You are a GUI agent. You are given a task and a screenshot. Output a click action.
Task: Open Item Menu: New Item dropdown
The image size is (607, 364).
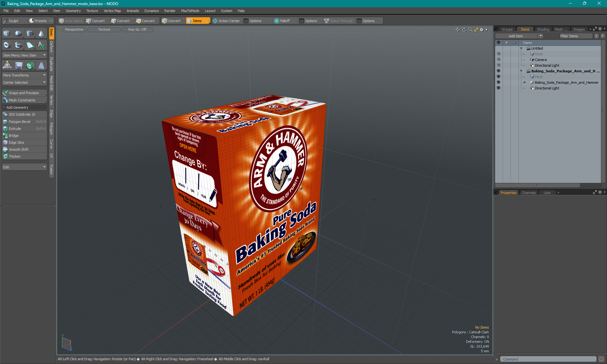pos(24,55)
